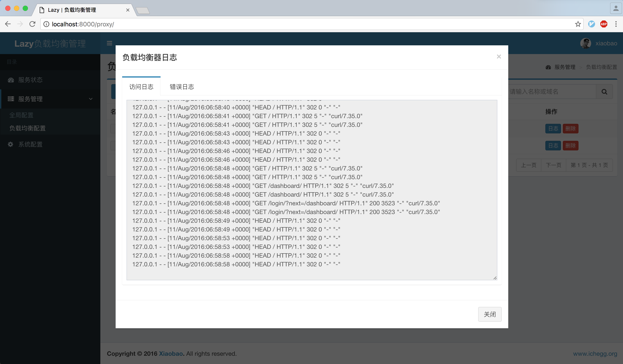Viewport: 623px width, 364px height.
Task: Click the 服务状态 dashboard icon
Action: click(11, 80)
